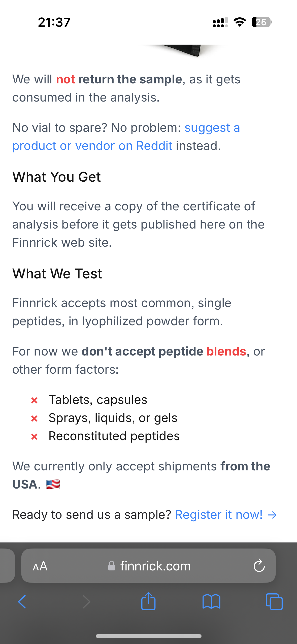Tap the cellular signal bars
Image resolution: width=297 pixels, height=644 pixels.
pos(220,22)
